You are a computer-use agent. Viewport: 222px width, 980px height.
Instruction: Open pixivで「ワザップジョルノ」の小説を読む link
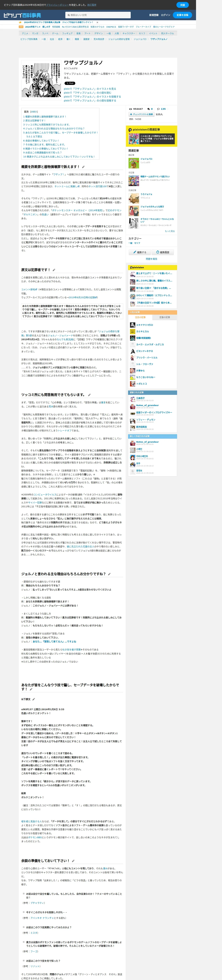tap(88, 93)
